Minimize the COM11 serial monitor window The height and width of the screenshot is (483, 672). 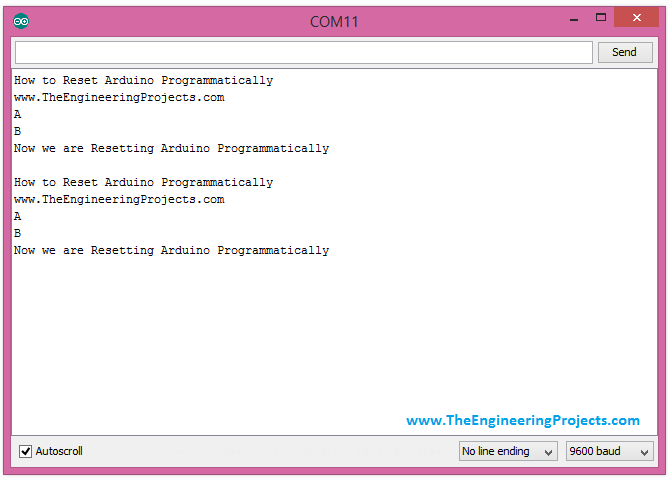pos(574,19)
